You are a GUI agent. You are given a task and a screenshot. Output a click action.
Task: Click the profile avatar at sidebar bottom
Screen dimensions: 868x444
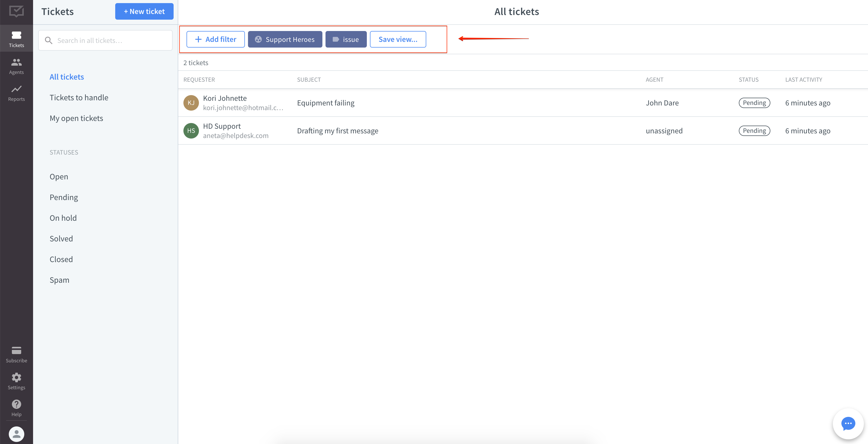click(16, 434)
